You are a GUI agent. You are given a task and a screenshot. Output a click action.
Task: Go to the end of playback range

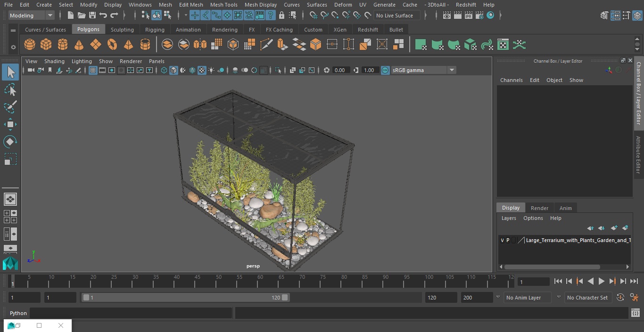(x=634, y=281)
